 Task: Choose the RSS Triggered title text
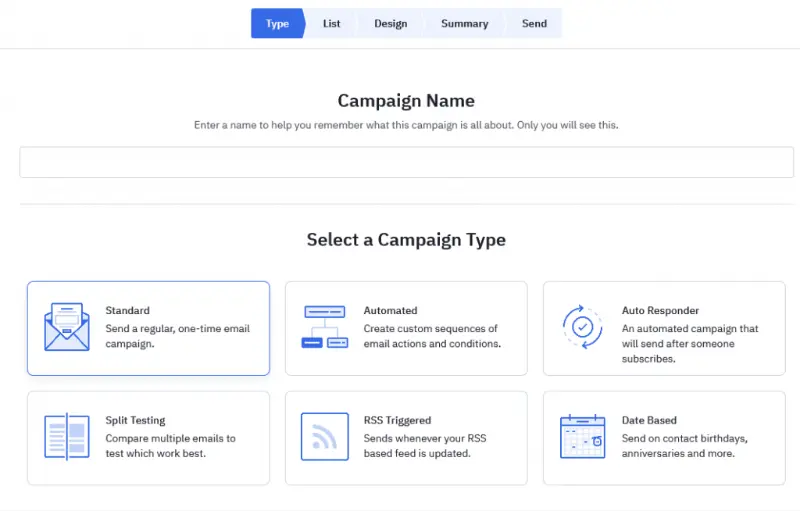[x=397, y=421]
